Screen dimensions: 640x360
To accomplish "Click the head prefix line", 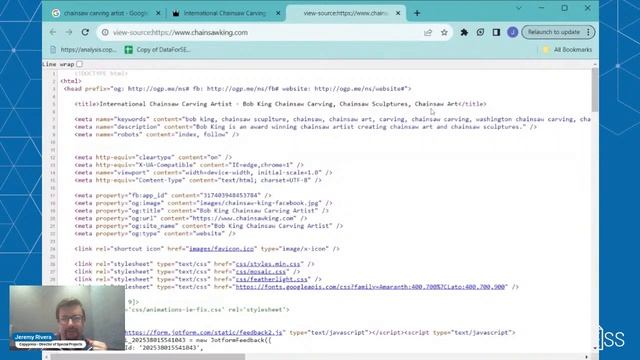I will coord(238,89).
